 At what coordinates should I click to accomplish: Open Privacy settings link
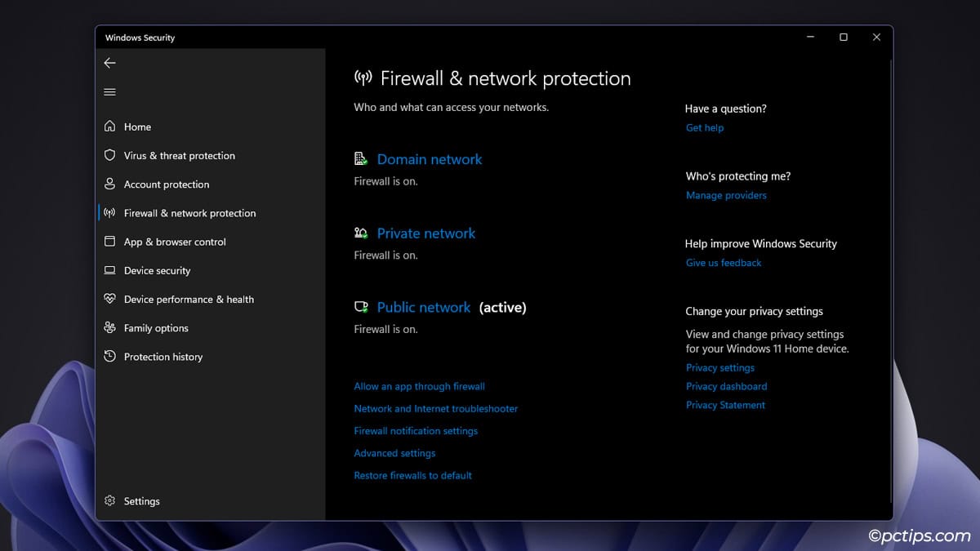(x=720, y=368)
